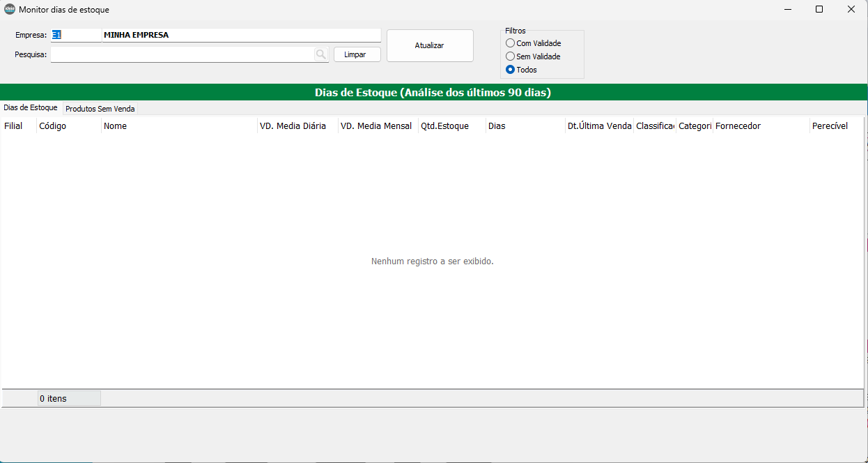Click the Dt.Última Venda column header
The width and height of the screenshot is (868, 463).
[599, 126]
